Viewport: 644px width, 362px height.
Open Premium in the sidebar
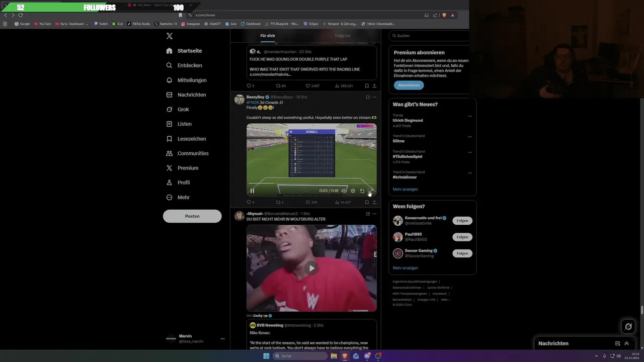pyautogui.click(x=182, y=168)
